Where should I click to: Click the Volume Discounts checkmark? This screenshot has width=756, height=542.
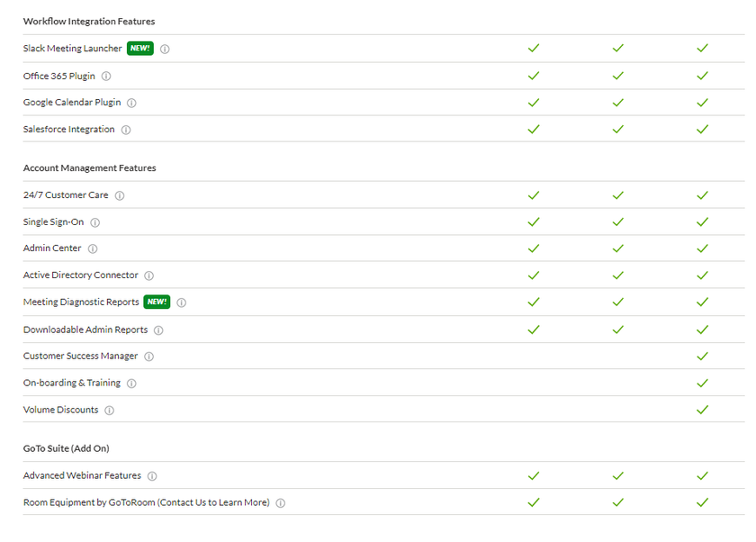point(703,410)
